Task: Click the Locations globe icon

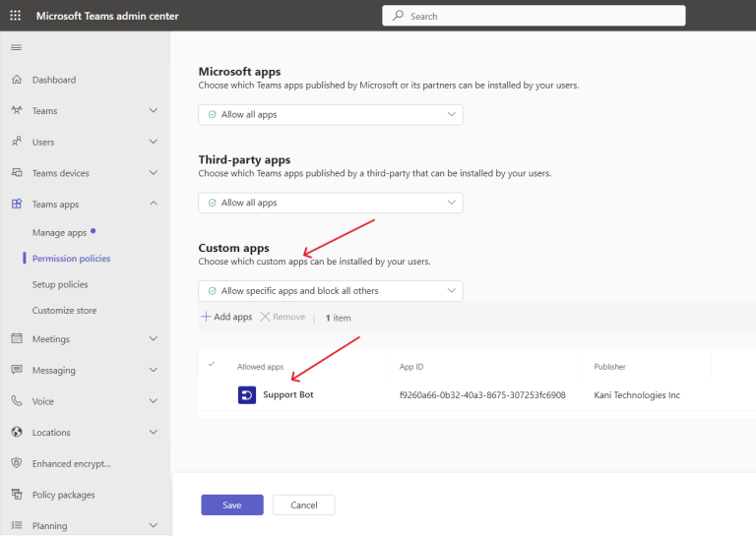Action: tap(17, 432)
